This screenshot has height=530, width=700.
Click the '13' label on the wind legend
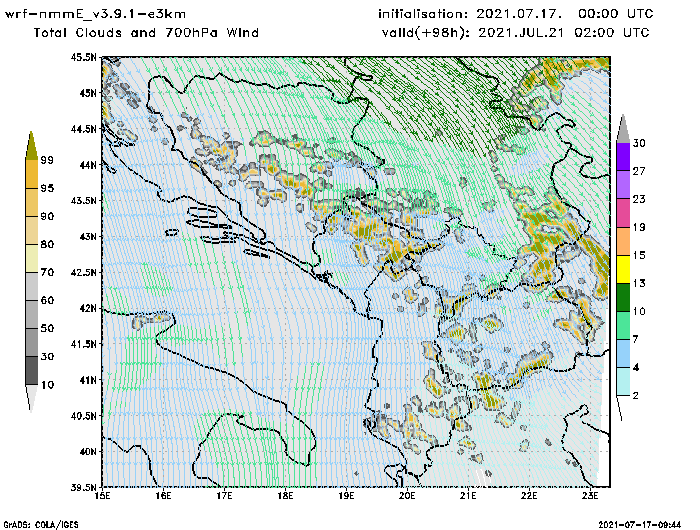point(639,283)
